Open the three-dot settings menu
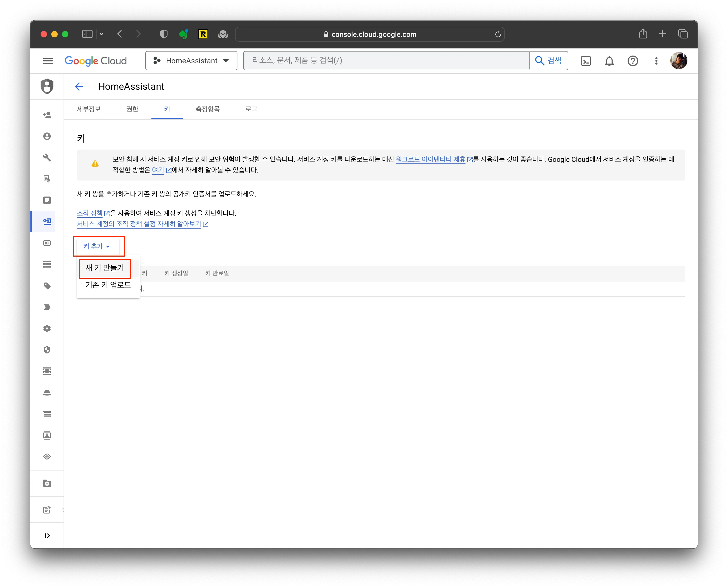This screenshot has height=588, width=728. [656, 61]
